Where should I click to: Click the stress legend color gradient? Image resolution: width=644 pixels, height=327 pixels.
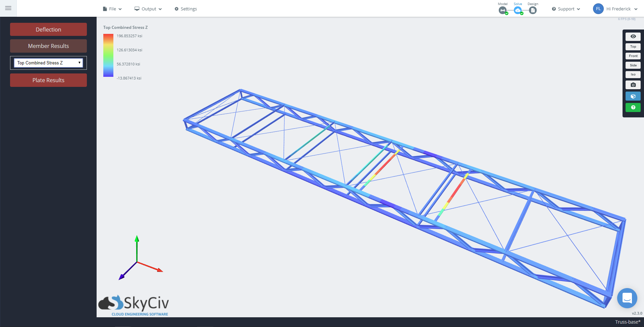[108, 55]
